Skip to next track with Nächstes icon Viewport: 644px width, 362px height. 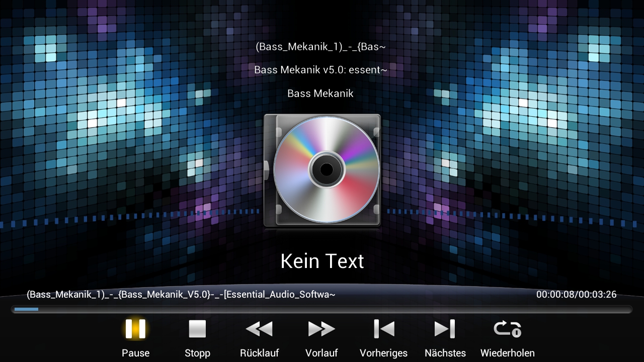click(x=445, y=329)
